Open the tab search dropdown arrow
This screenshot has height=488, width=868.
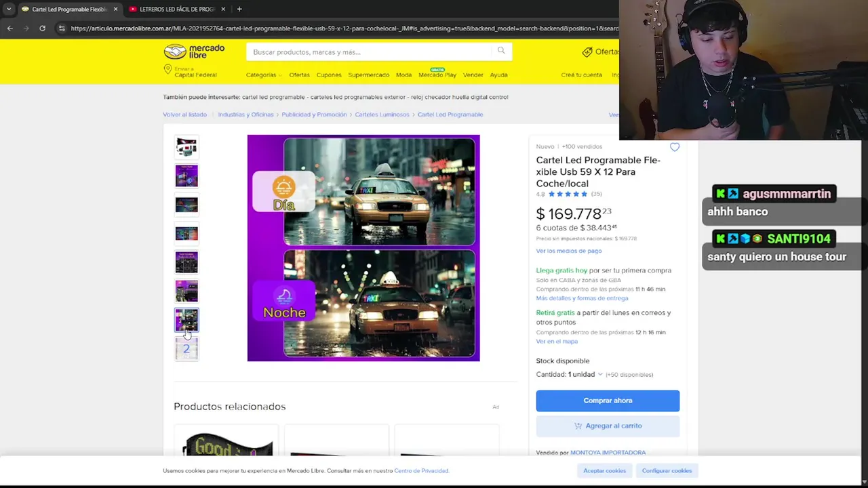click(8, 9)
